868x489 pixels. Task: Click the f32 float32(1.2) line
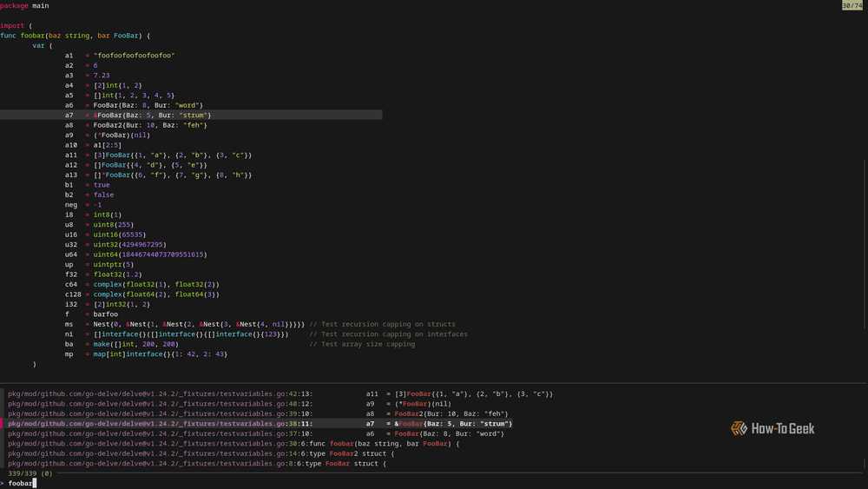[x=103, y=274]
